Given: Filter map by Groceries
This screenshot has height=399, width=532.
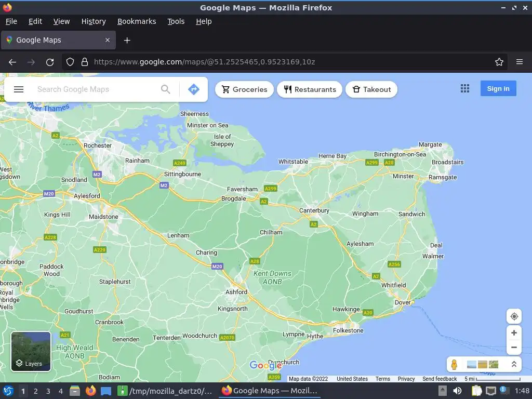Looking at the screenshot, I should pyautogui.click(x=244, y=89).
